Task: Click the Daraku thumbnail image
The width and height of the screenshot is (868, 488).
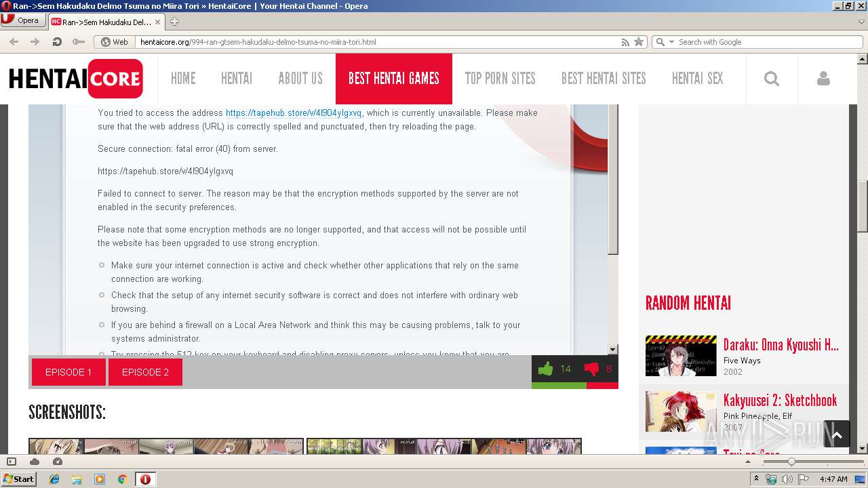Action: tap(681, 356)
